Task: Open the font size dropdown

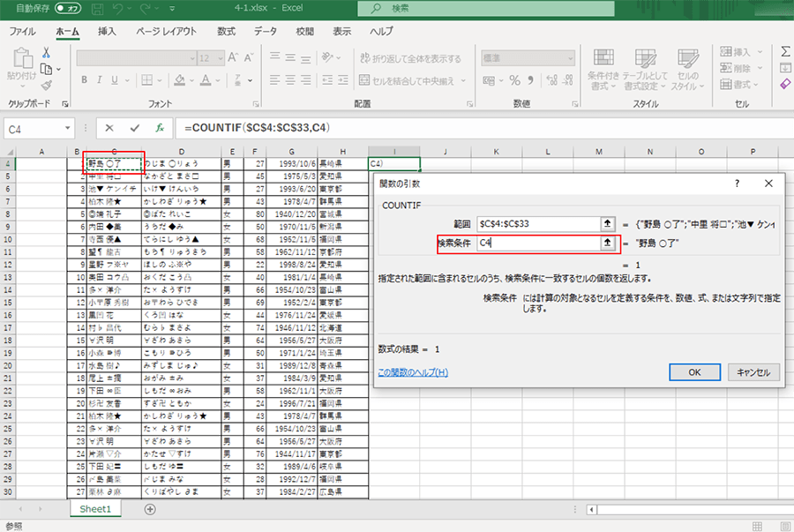Action: [x=221, y=59]
